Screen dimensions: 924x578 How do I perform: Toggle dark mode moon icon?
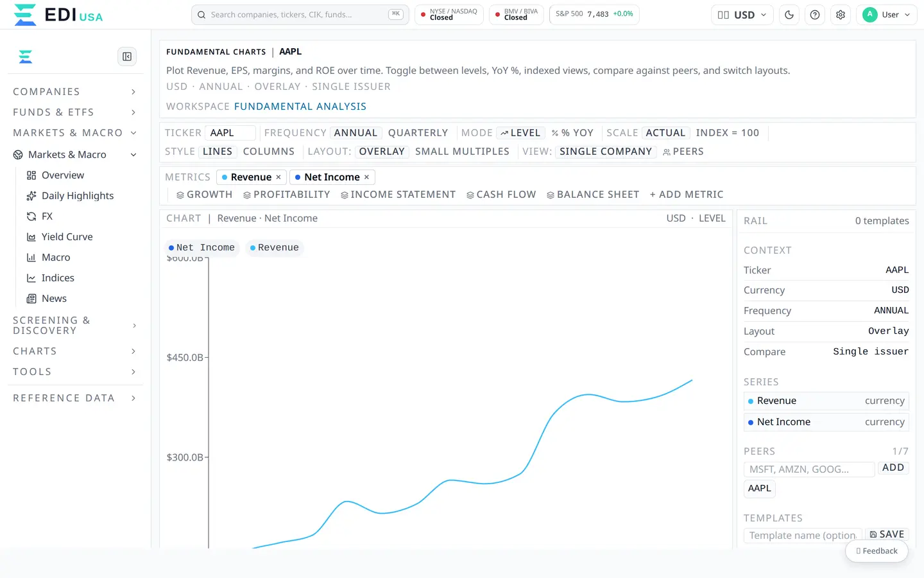click(789, 15)
